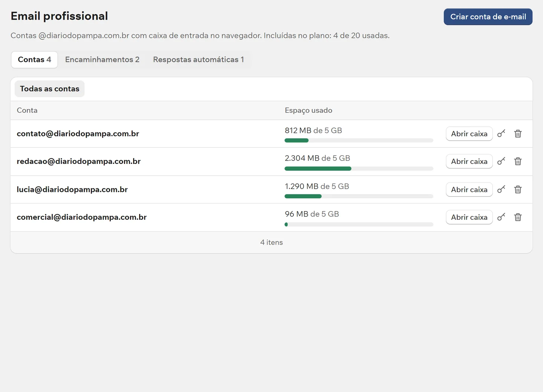
Task: Click the 812 MB de 5 GB value
Action: [313, 130]
